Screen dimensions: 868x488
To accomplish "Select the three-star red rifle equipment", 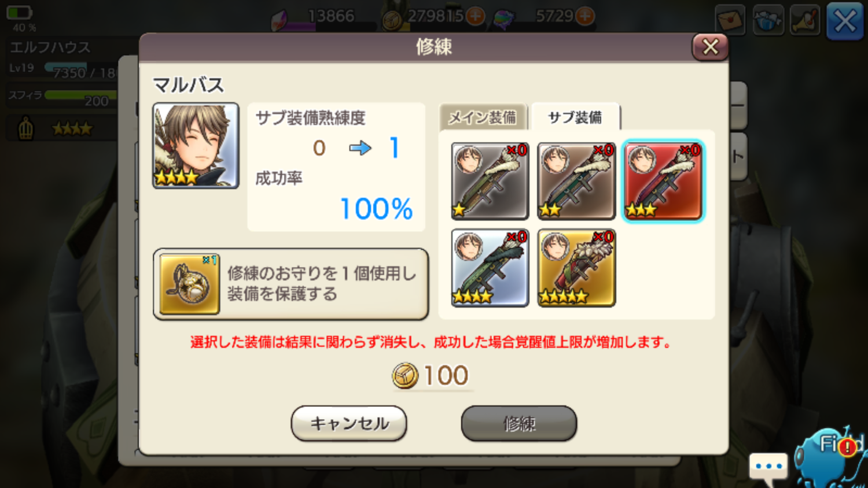I will click(663, 181).
